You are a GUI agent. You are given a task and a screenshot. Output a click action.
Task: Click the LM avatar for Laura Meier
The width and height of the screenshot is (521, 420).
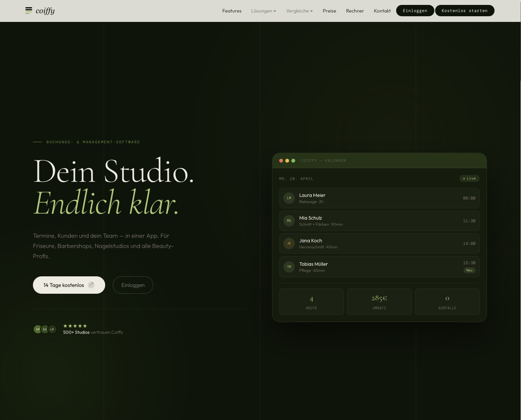coord(289,198)
